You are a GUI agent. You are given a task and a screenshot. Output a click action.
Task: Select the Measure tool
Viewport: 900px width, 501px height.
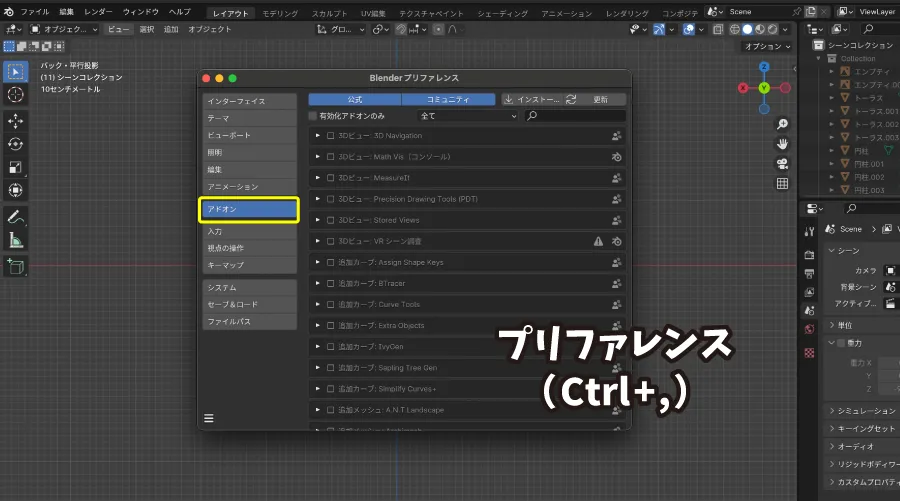tap(16, 240)
